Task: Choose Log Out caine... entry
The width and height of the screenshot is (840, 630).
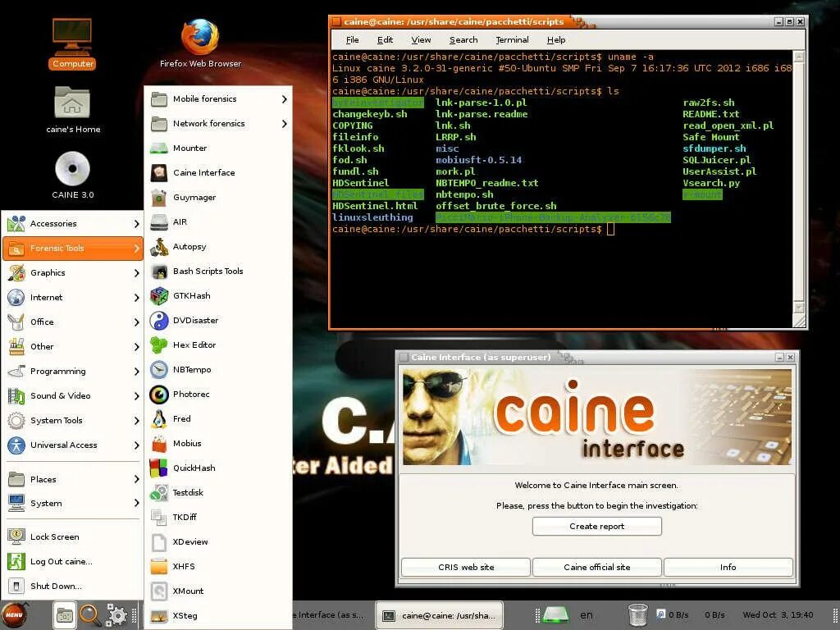Action: pyautogui.click(x=73, y=561)
